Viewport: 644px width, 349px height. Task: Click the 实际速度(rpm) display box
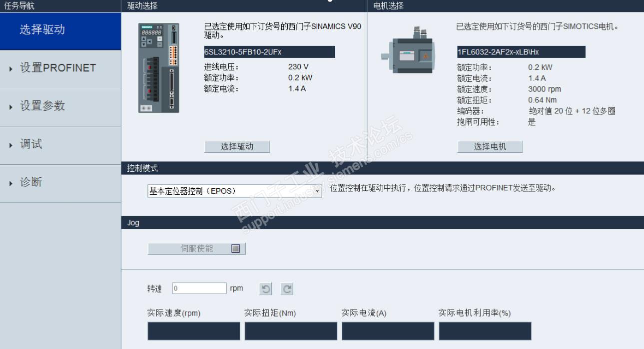coord(194,331)
